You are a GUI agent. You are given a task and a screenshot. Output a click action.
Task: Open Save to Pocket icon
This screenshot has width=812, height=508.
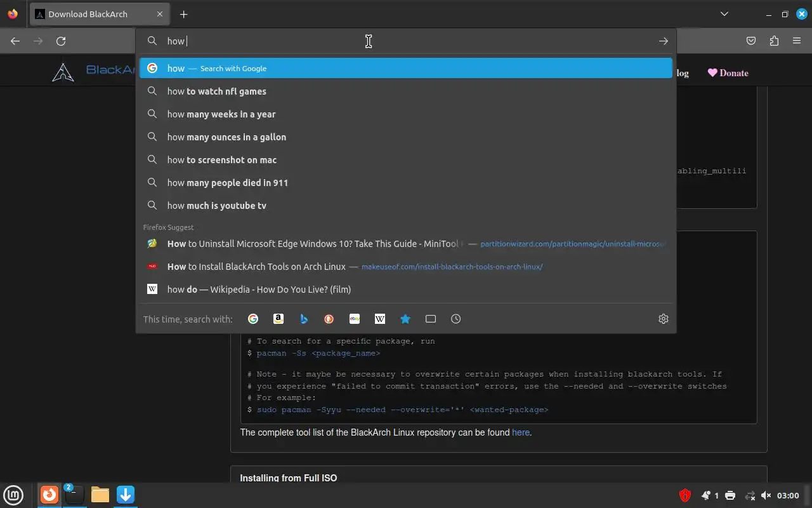pyautogui.click(x=751, y=41)
